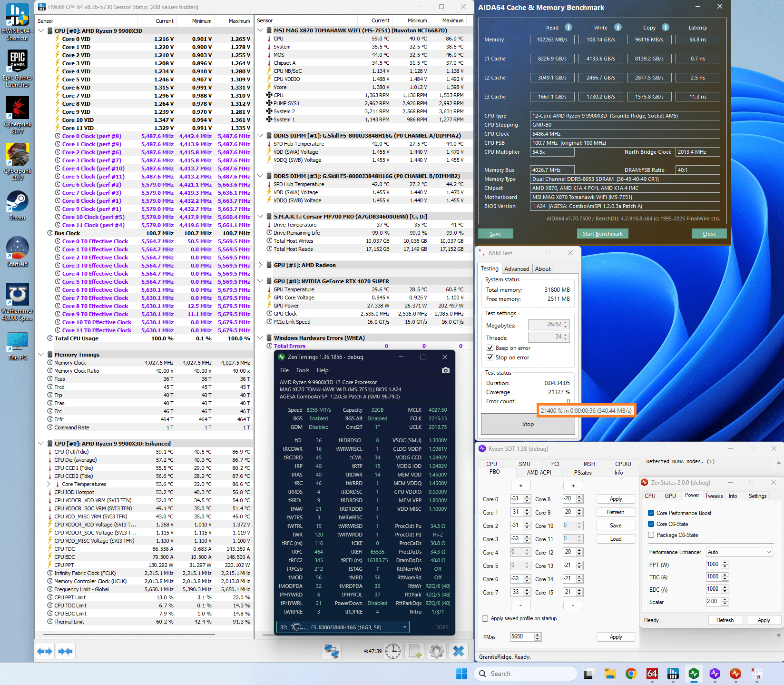Click the info icon next to Copy

(x=666, y=27)
